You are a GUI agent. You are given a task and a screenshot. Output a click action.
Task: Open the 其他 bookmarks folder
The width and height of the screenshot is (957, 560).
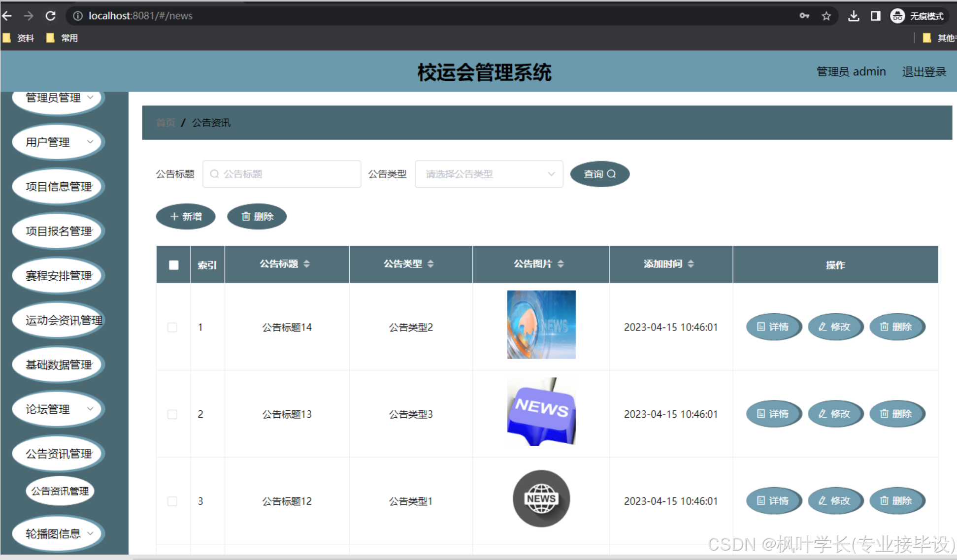pos(939,38)
